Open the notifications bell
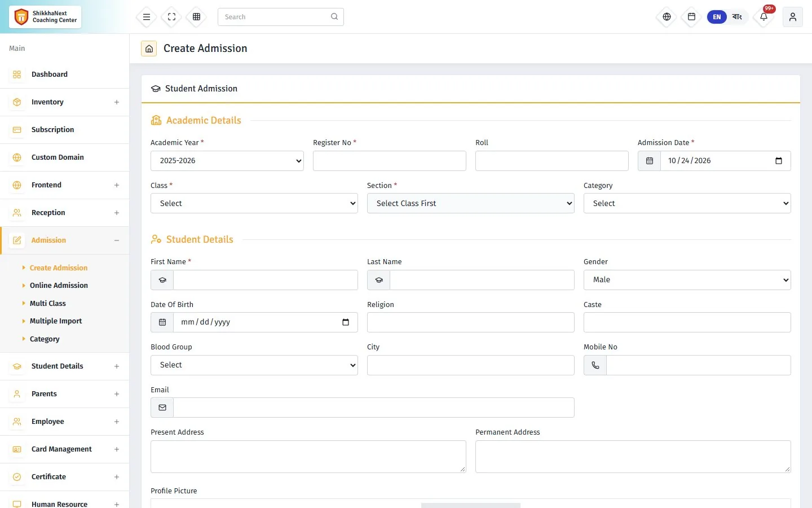The height and width of the screenshot is (508, 812). click(x=764, y=17)
